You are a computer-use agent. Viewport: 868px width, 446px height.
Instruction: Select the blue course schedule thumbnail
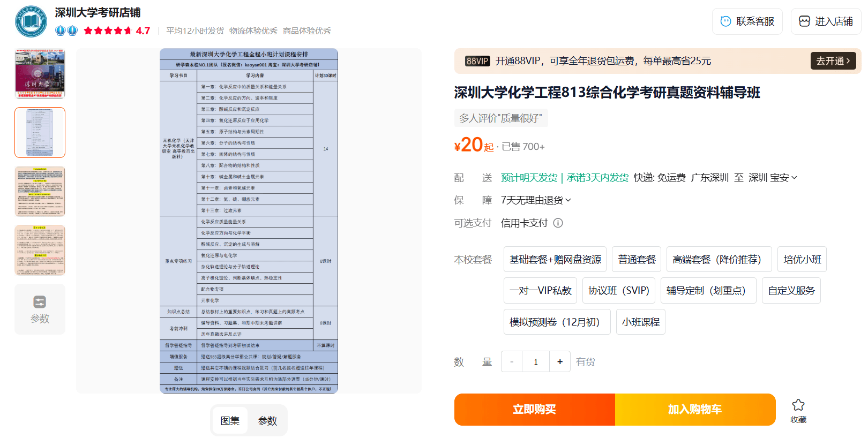point(40,132)
